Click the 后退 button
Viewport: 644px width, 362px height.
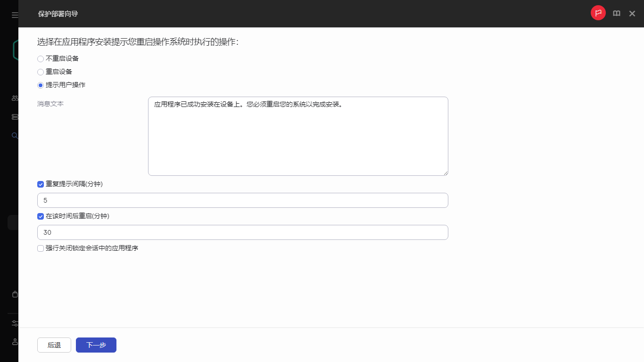pyautogui.click(x=54, y=345)
